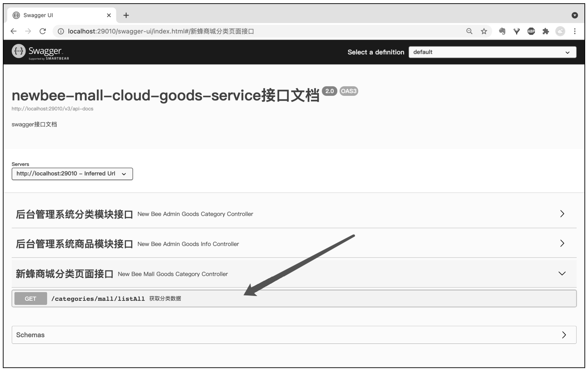This screenshot has height=371, width=588.
Task: Open the extensions puzzle piece menu
Action: [545, 31]
